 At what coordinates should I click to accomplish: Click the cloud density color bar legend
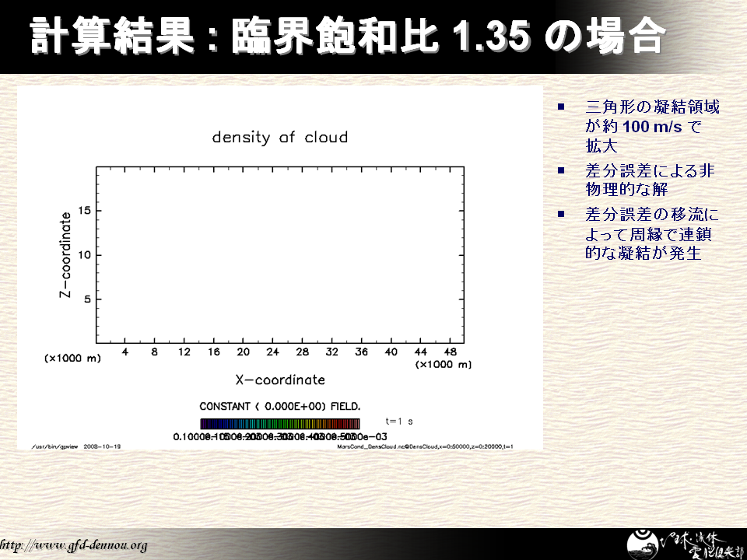click(x=279, y=424)
